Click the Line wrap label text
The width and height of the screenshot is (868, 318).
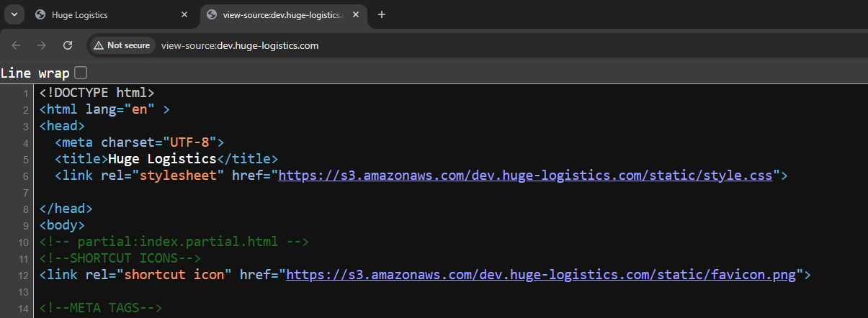pos(35,73)
